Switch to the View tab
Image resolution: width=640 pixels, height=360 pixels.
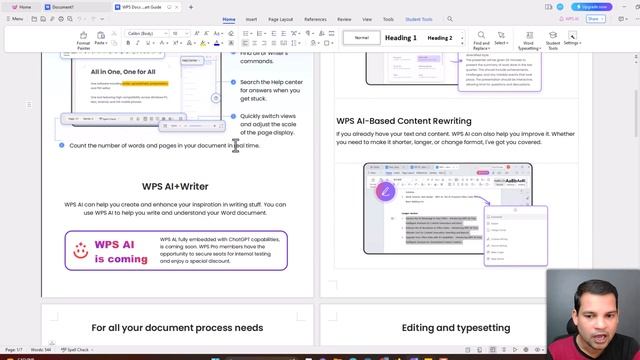[x=367, y=19]
